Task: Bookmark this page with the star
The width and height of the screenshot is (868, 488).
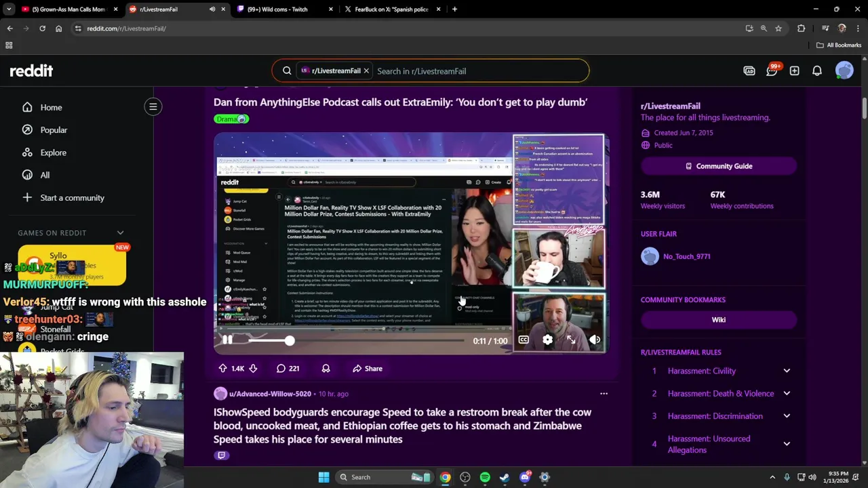Action: pos(778,28)
